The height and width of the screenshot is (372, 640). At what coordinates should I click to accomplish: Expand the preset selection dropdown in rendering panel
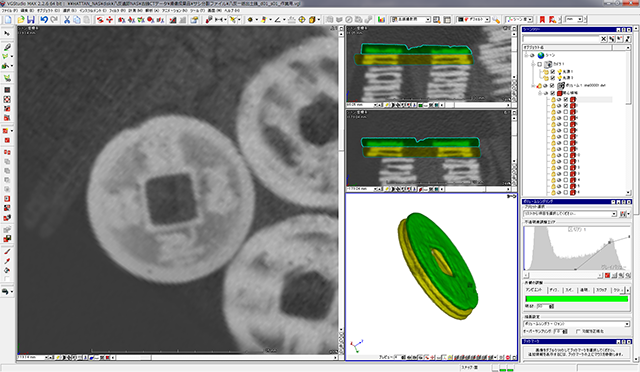[x=614, y=214]
